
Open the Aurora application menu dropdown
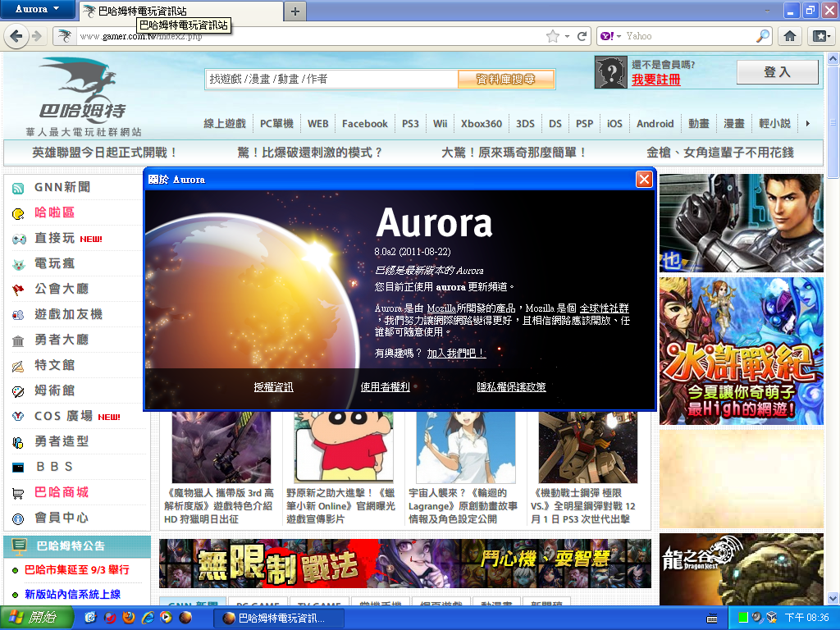(38, 9)
